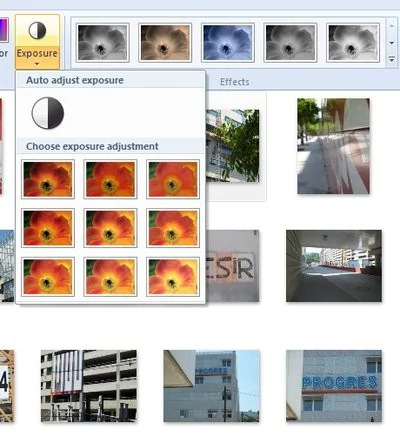Click Effects gallery scroll down arrow

[x=392, y=43]
